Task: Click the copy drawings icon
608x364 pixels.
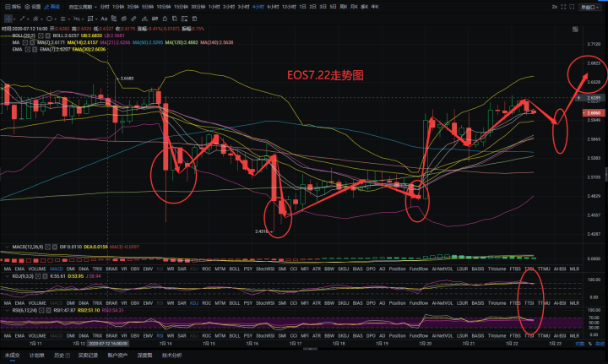Action: click(175, 19)
